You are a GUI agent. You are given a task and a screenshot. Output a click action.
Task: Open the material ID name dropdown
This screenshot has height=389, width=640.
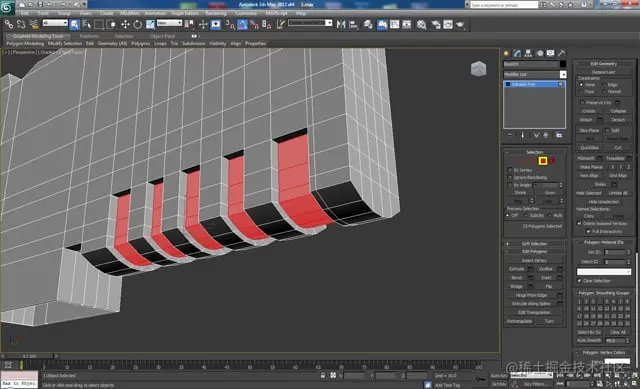point(604,271)
